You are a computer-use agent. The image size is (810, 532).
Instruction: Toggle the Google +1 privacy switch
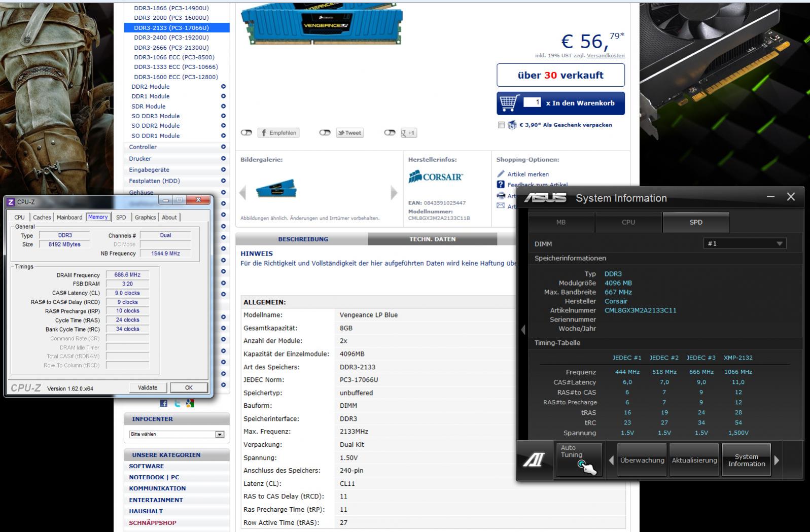tap(390, 133)
